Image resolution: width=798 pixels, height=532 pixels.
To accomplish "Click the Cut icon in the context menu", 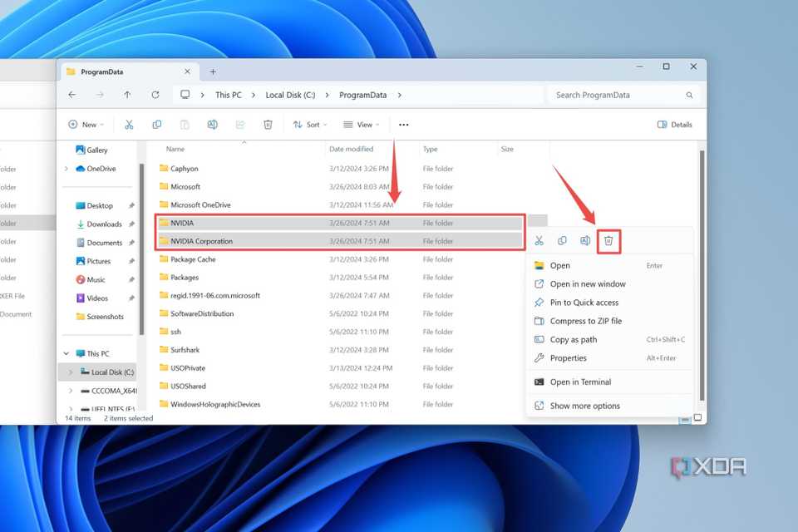I will (539, 241).
